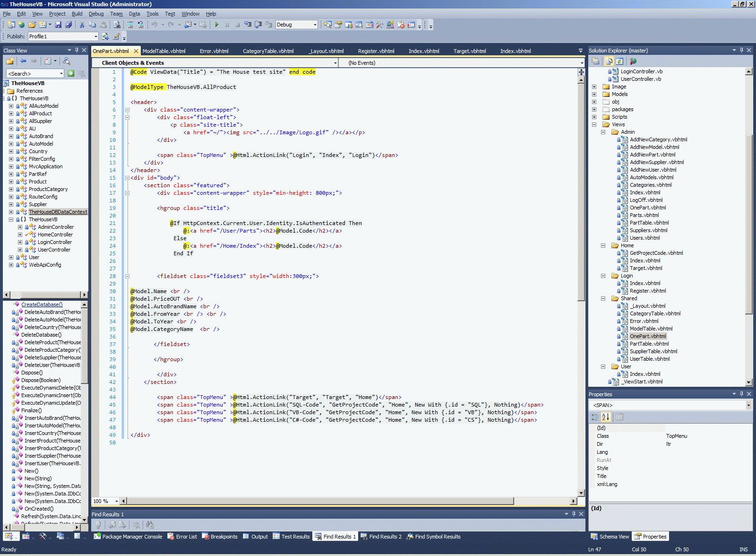Toggle auto-hide pin on Solution Explorer panel
The height and width of the screenshot is (556, 756).
point(741,50)
